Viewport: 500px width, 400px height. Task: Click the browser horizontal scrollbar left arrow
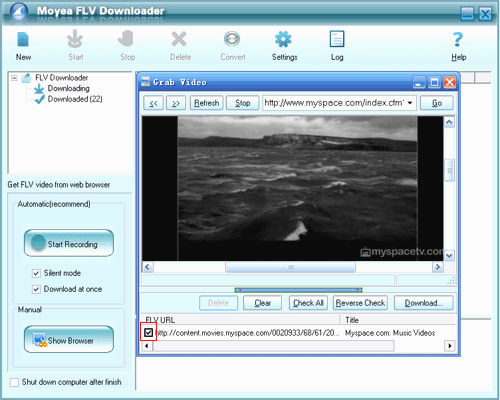click(148, 267)
